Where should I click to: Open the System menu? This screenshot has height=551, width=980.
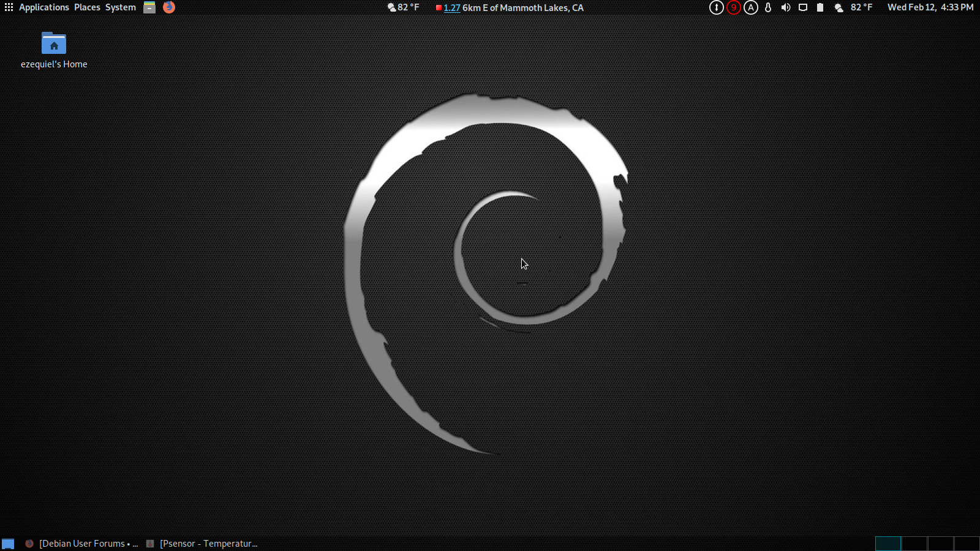[120, 7]
